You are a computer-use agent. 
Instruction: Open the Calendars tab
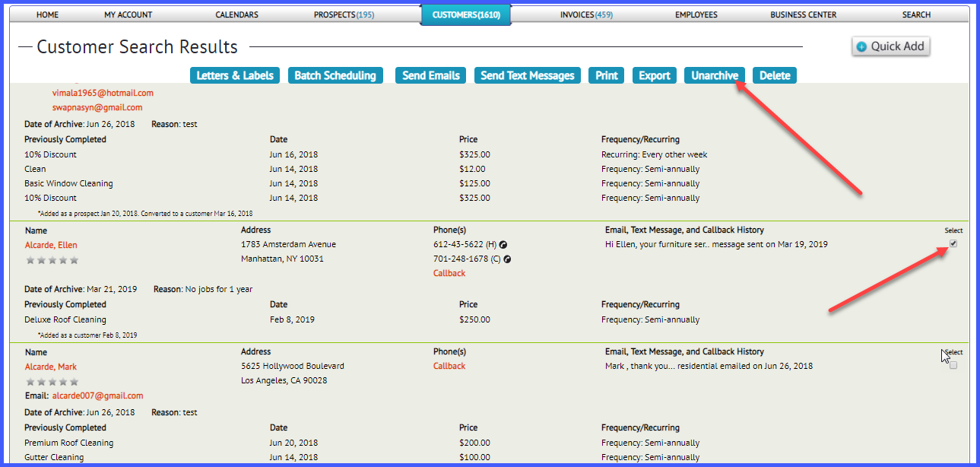pos(236,14)
